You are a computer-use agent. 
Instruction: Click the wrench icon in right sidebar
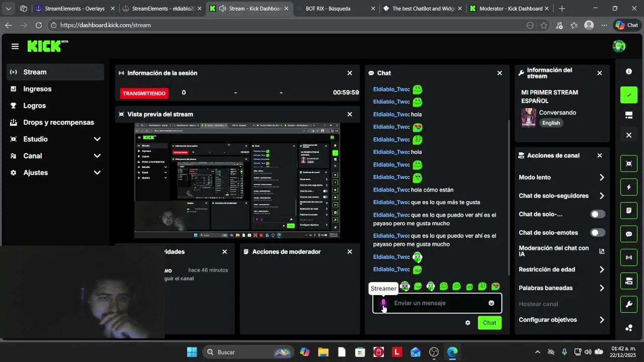pos(629,305)
